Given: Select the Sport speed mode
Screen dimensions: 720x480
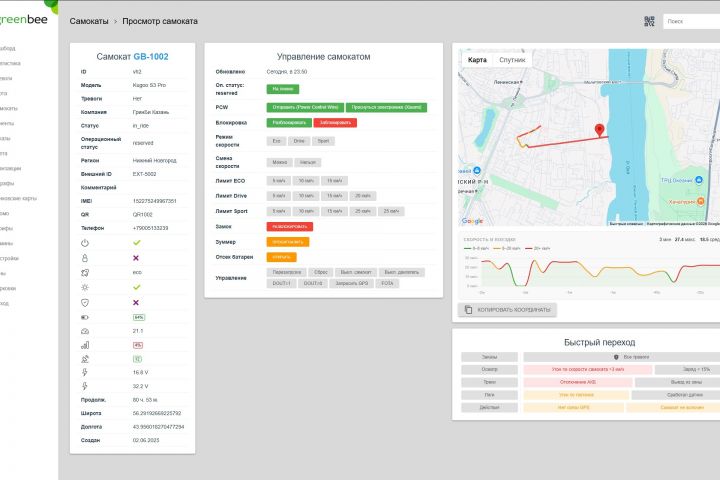Looking at the screenshot, I should coord(323,141).
